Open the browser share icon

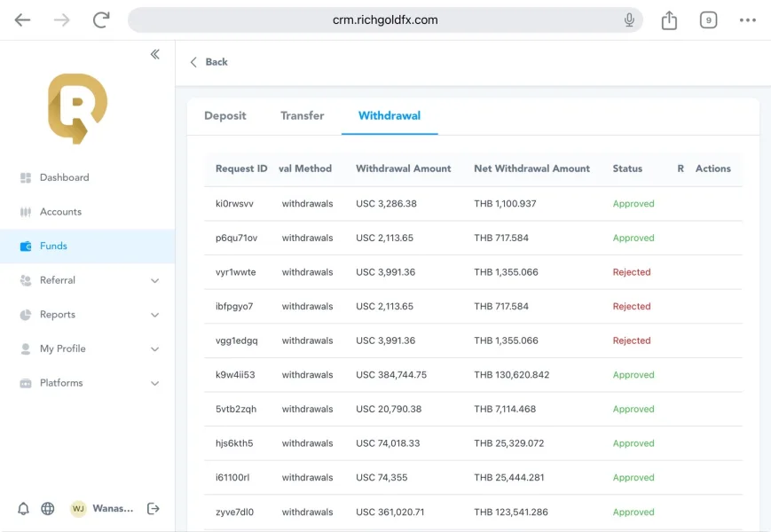point(669,20)
